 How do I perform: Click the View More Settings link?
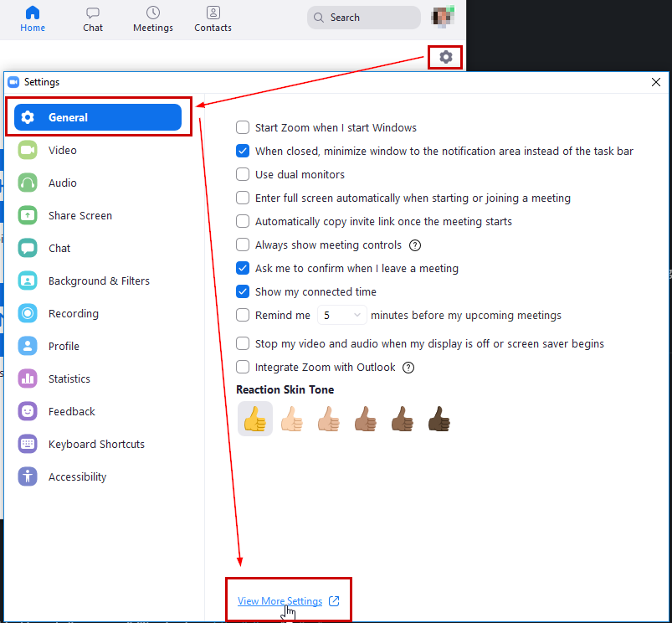280,601
